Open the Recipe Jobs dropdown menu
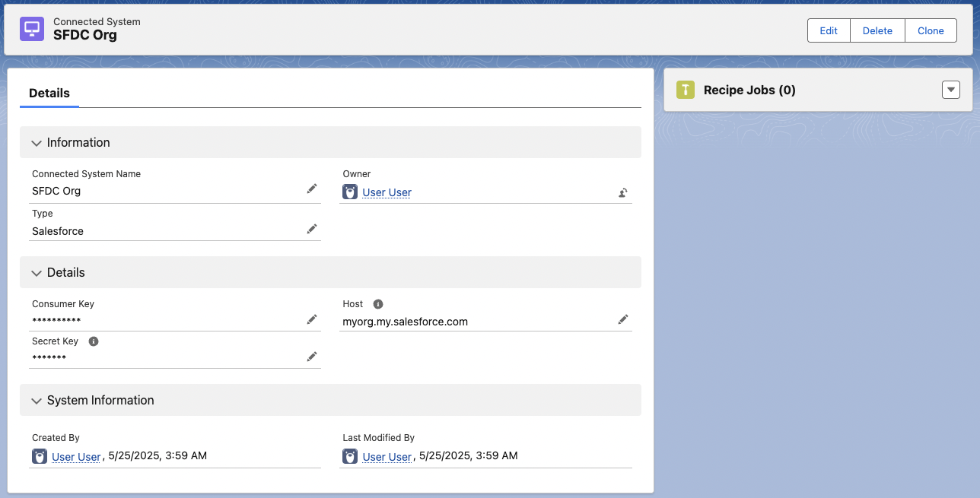This screenshot has width=980, height=498. [x=950, y=89]
